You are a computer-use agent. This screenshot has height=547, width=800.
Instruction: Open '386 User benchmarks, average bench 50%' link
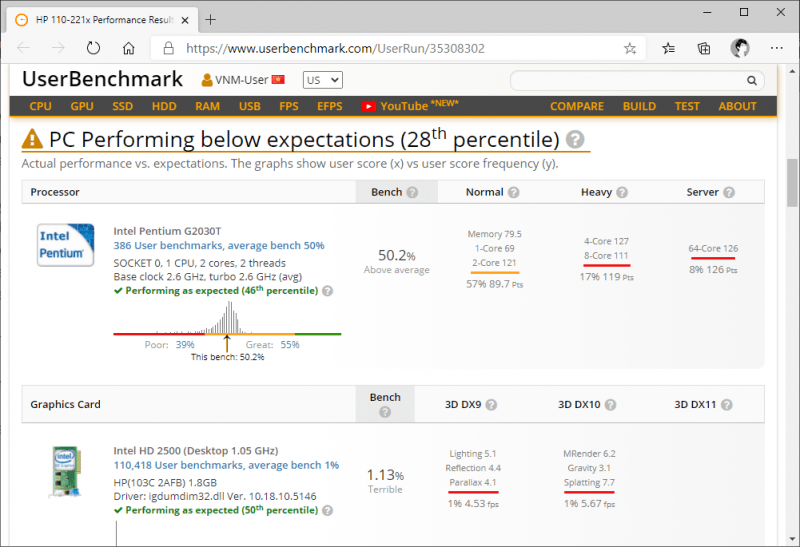pyautogui.click(x=218, y=245)
